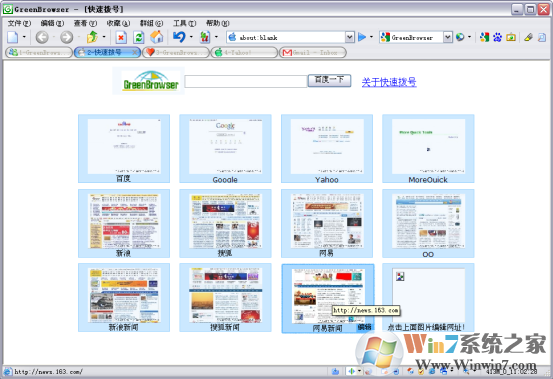Close the 2-快速拨号 tab
The height and width of the screenshot is (379, 553).
pyautogui.click(x=134, y=53)
